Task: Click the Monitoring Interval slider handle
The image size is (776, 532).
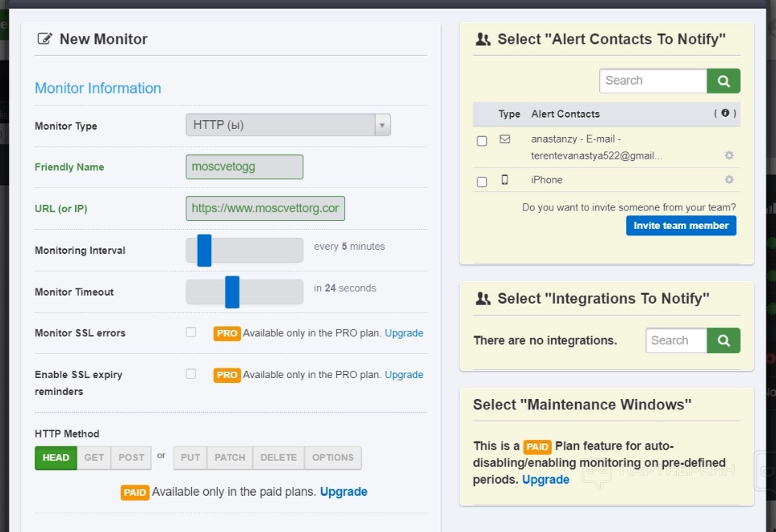Action: pos(204,250)
